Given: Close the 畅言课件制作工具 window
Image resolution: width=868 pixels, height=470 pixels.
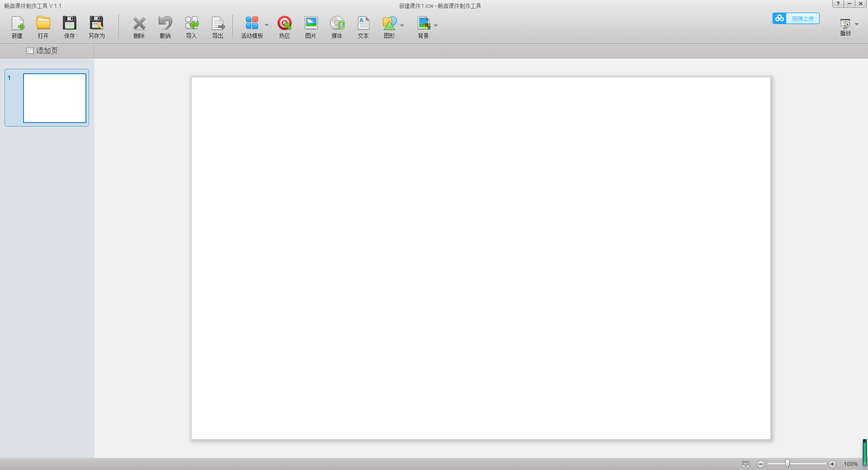Looking at the screenshot, I should click(861, 4).
